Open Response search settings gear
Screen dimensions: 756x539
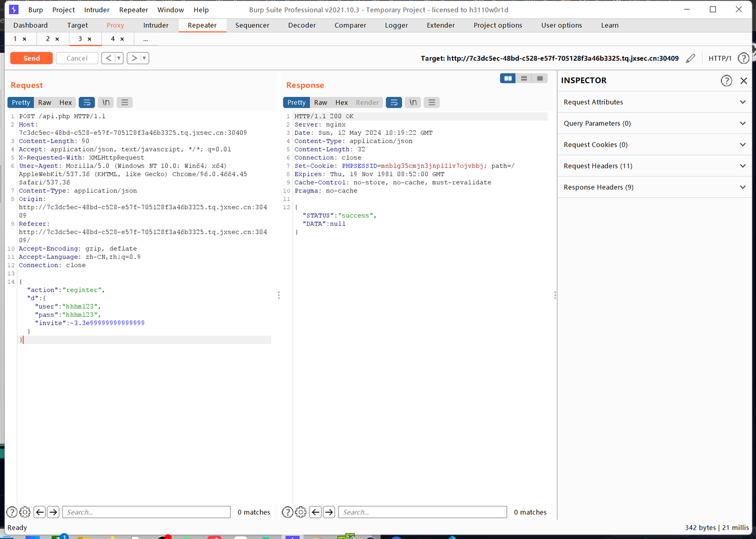pos(301,512)
